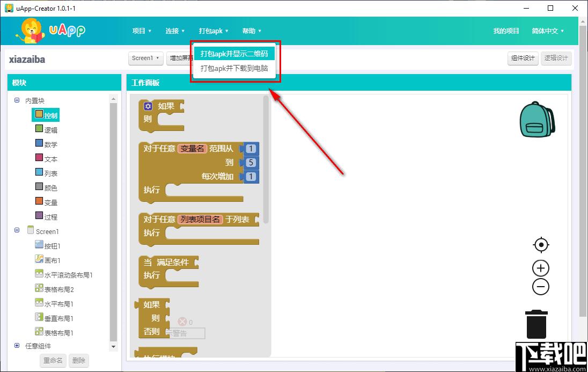The width and height of the screenshot is (588, 372).
Task: Zoom out with the minus circle
Action: pos(541,287)
